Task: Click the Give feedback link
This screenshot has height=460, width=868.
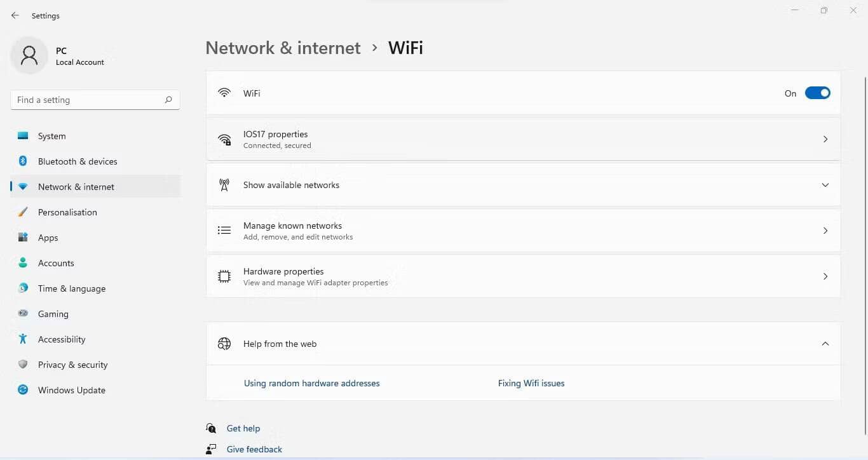Action: 254,449
